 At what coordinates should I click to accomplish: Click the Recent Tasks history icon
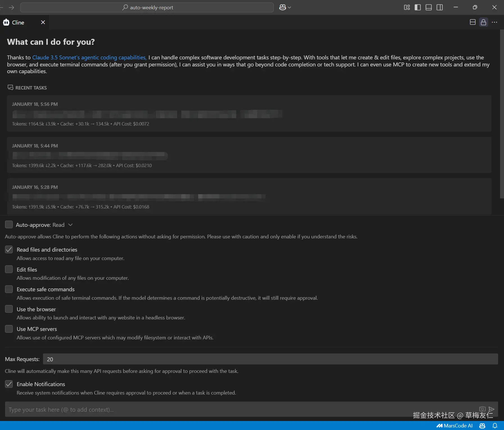10,88
